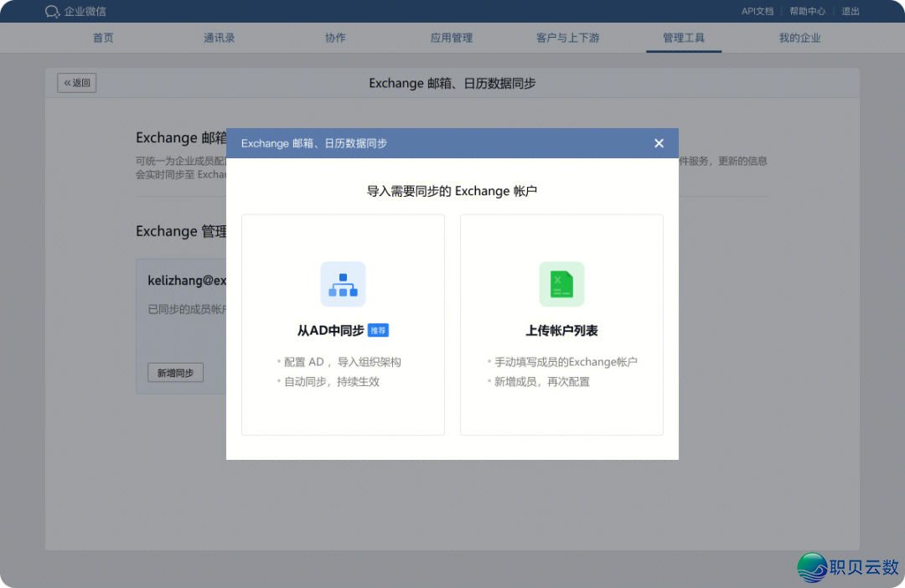Click the « chevron icon on the 返回 button

(x=66, y=82)
